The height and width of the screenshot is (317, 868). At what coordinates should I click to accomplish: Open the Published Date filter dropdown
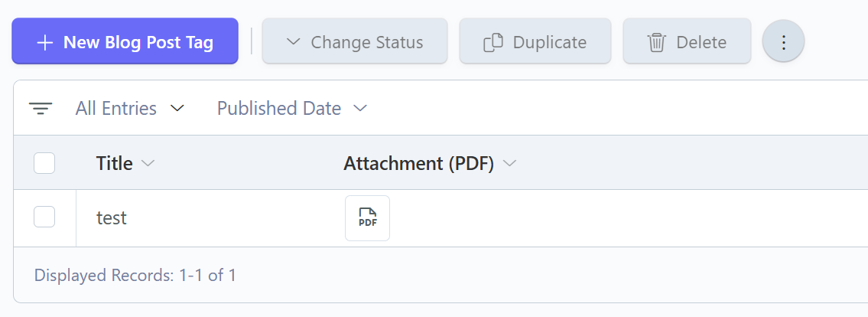click(x=360, y=109)
